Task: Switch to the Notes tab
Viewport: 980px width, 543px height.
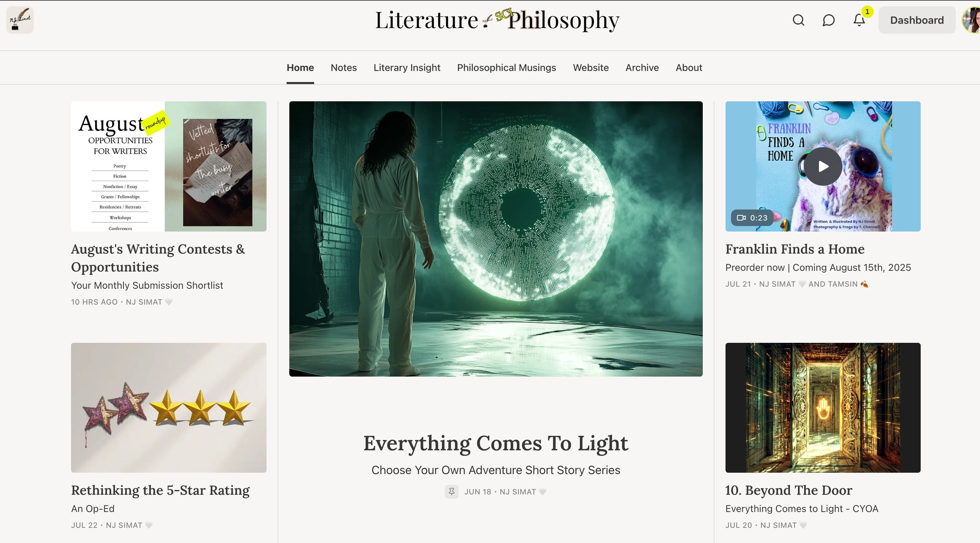Action: point(343,68)
